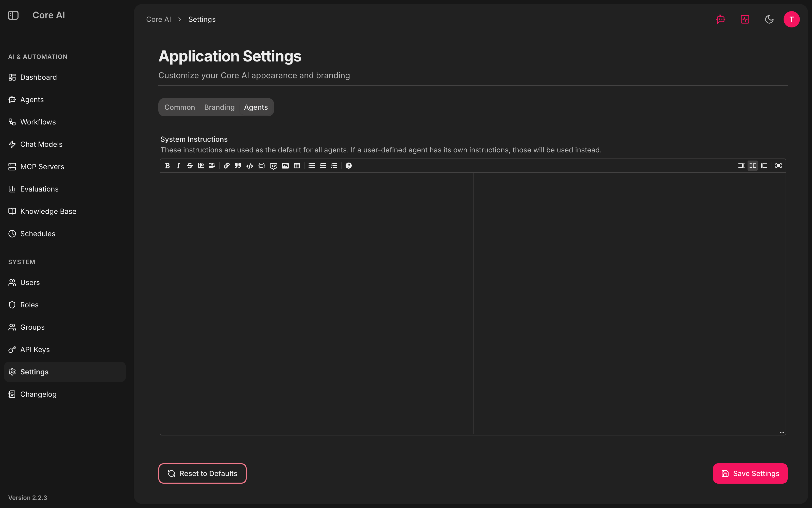Open Users in the sidebar
The height and width of the screenshot is (508, 812).
click(x=65, y=282)
